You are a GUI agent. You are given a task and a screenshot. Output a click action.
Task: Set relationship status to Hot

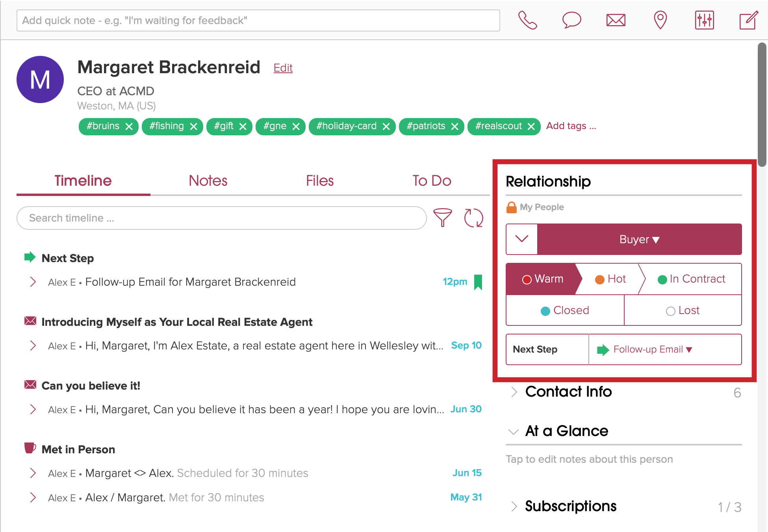[x=610, y=279]
